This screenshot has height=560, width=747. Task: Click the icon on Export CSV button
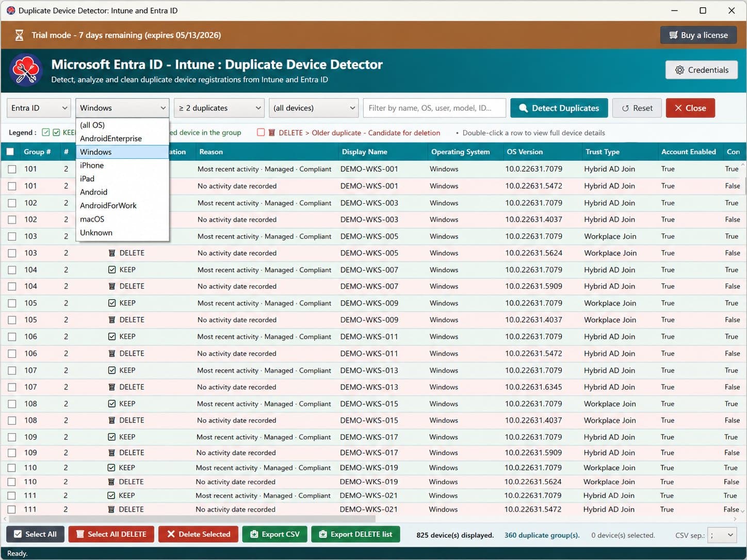[x=254, y=534]
